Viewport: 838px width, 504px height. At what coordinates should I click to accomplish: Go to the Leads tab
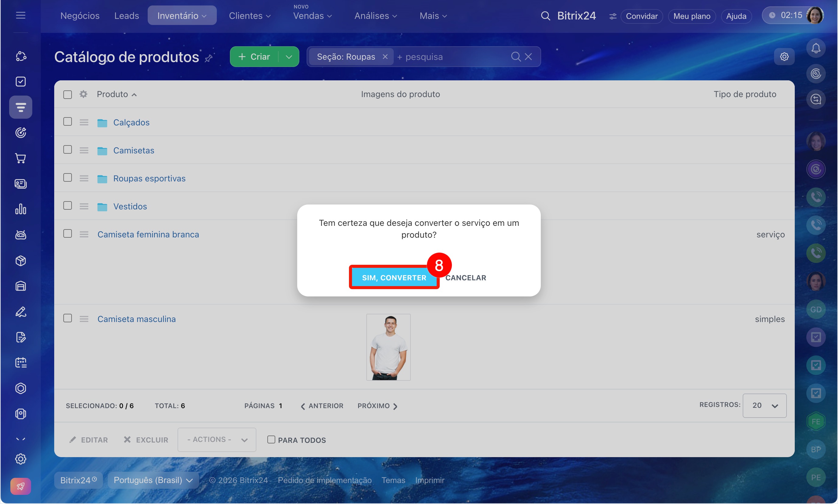126,16
